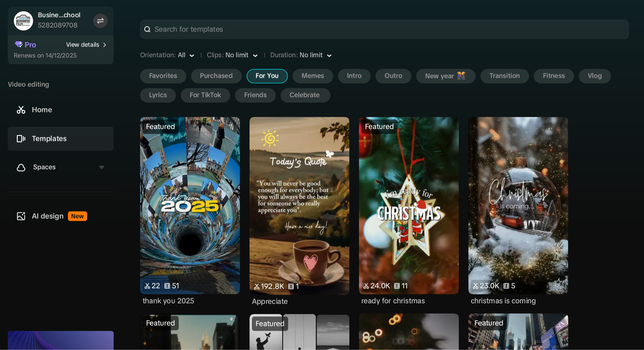
Task: Click the Spaces cloud icon
Action: 21,167
